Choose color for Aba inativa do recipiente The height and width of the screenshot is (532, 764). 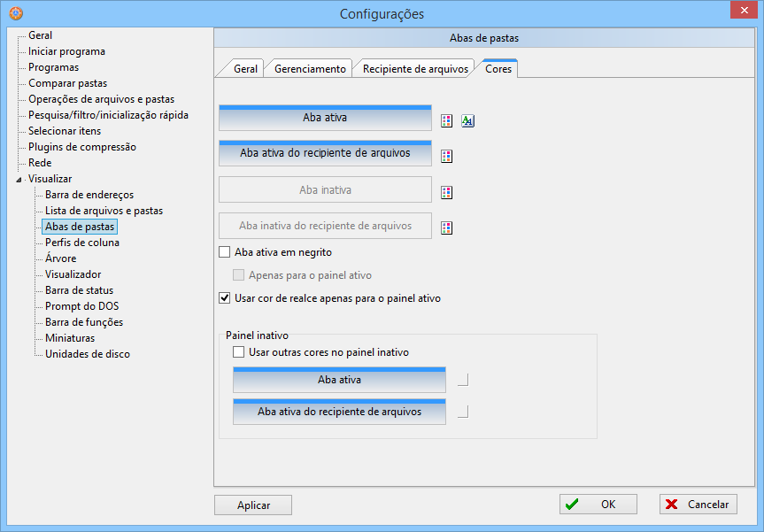pyautogui.click(x=447, y=228)
